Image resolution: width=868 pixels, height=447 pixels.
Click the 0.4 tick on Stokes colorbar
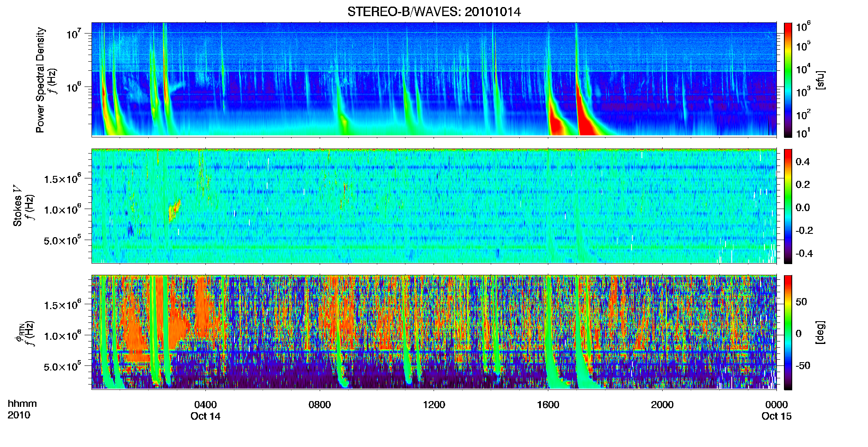[803, 162]
